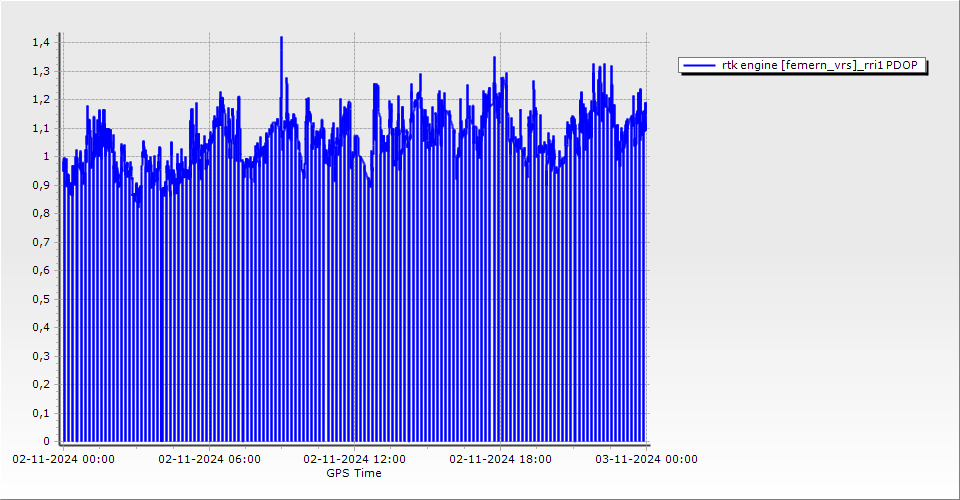Screen dimensions: 960x500
Task: Click the 02-11-2024 00:00 time label
Action: pos(63,459)
